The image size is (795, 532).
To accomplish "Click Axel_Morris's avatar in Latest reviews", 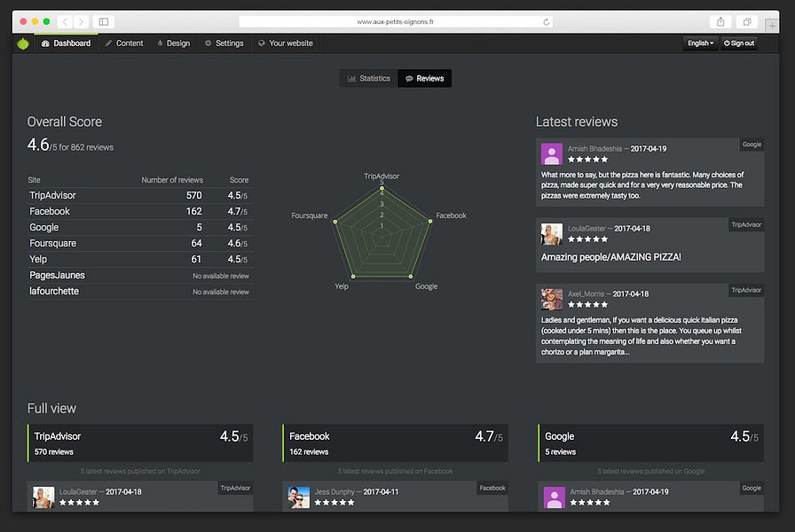I will (552, 300).
